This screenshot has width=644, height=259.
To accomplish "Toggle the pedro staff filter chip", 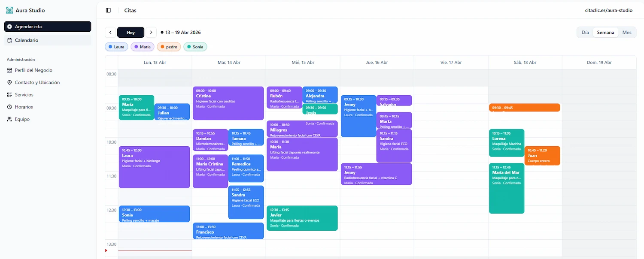I will click(169, 46).
